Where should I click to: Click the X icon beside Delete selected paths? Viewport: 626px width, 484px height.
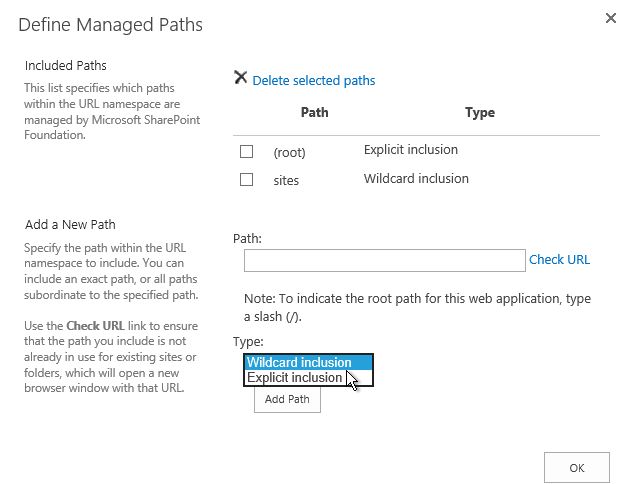pyautogui.click(x=240, y=78)
